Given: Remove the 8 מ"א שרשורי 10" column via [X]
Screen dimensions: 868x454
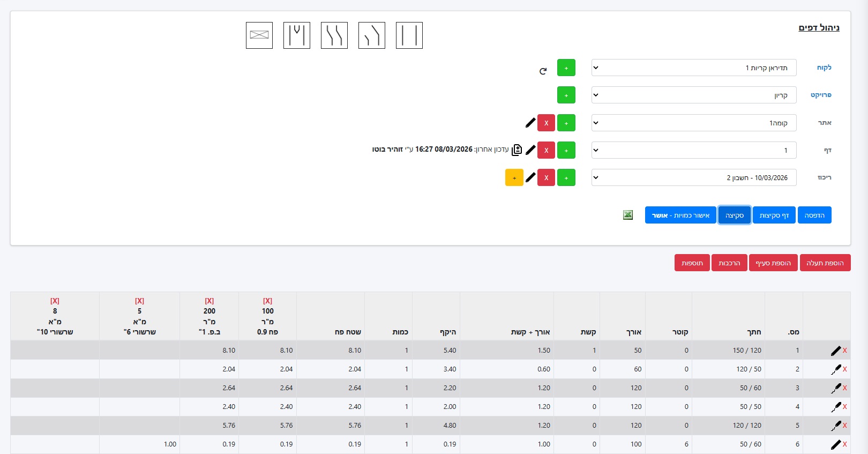Looking at the screenshot, I should [55, 301].
